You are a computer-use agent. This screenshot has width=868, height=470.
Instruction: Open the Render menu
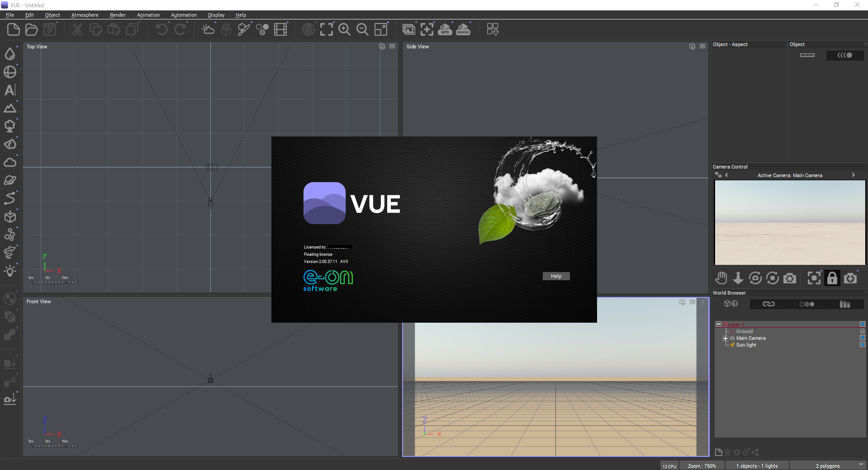click(118, 15)
